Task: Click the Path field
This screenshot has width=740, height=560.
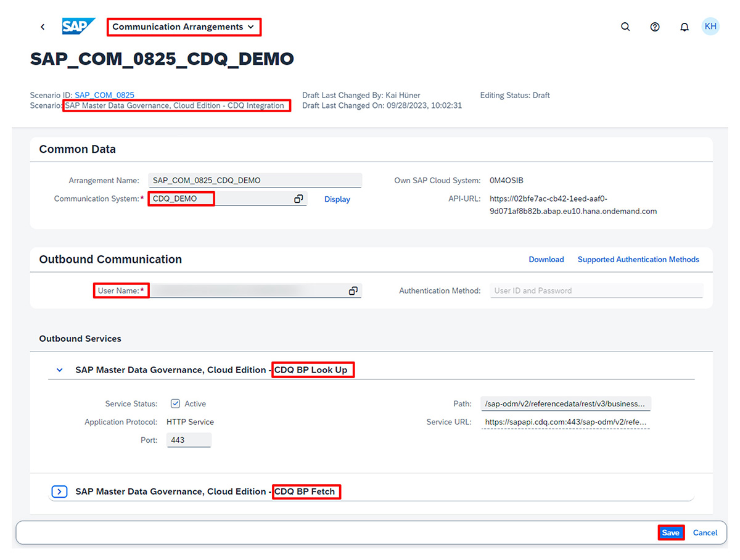Action: coord(566,403)
